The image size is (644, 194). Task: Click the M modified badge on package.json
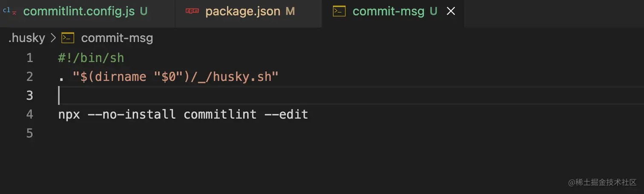(290, 12)
